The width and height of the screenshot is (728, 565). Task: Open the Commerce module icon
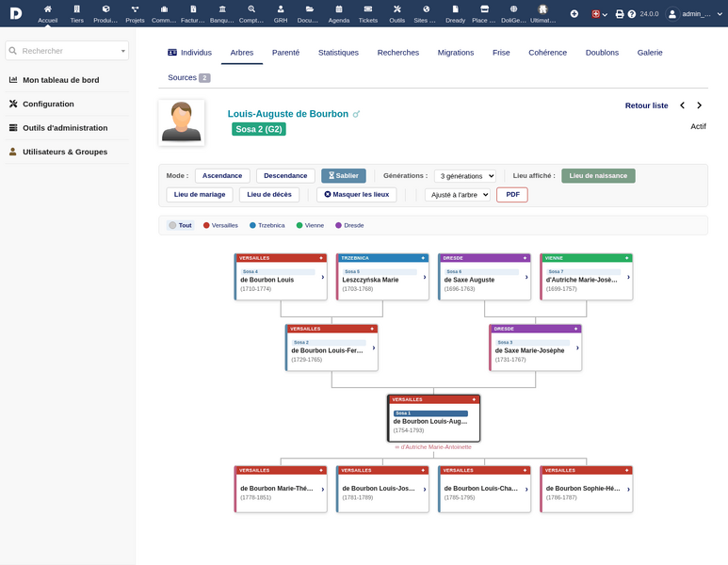[164, 9]
